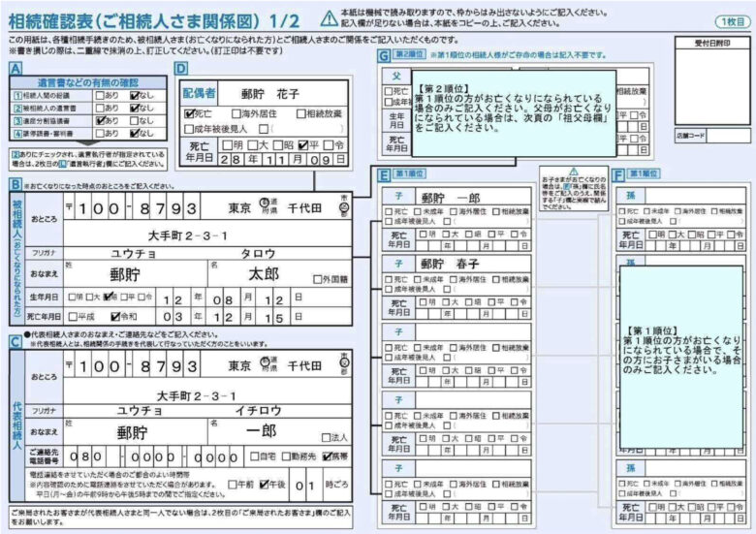
Task: Check 成年被後見人 for child 郵貯 春子
Action: tap(389, 289)
